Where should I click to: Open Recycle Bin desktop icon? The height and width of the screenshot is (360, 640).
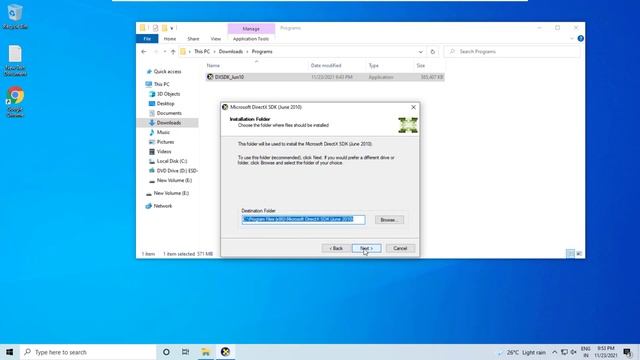[x=15, y=17]
